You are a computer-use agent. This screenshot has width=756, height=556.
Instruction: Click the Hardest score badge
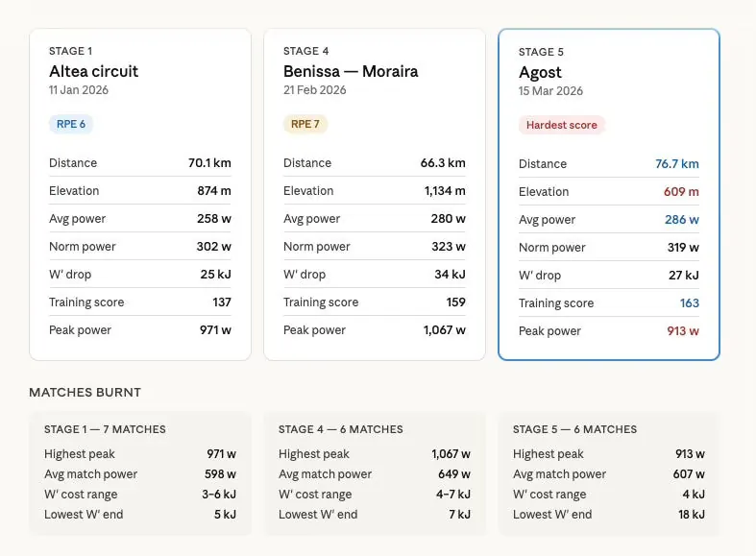(562, 125)
